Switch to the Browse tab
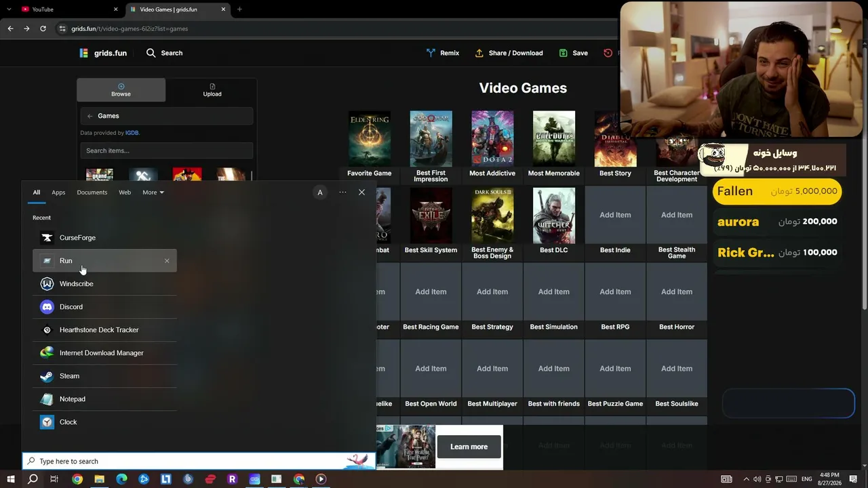Image resolution: width=868 pixels, height=488 pixels. (x=121, y=90)
